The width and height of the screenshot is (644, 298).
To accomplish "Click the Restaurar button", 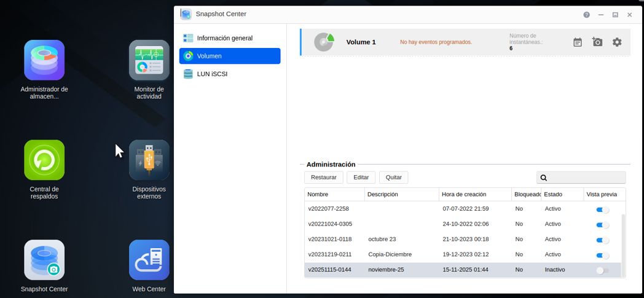I will 323,178.
